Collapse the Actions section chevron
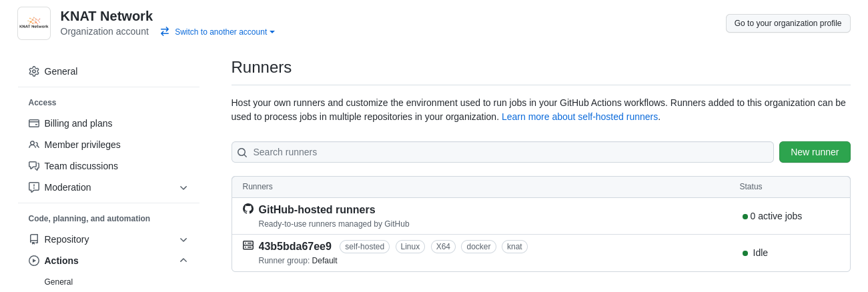Viewport: 868px width, 292px height. tap(183, 261)
